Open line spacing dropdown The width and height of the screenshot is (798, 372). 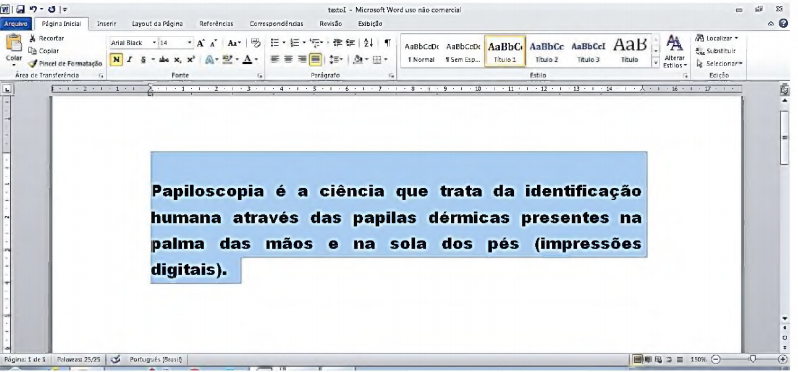pos(336,60)
